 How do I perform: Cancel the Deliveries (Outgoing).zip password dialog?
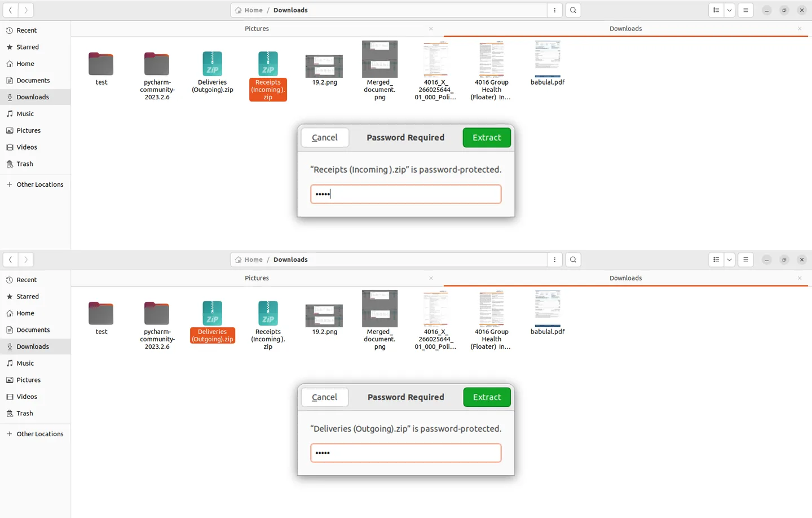click(325, 397)
